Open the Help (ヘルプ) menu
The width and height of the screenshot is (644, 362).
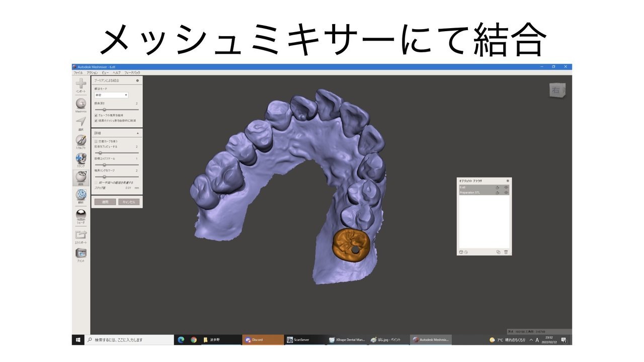tap(117, 73)
